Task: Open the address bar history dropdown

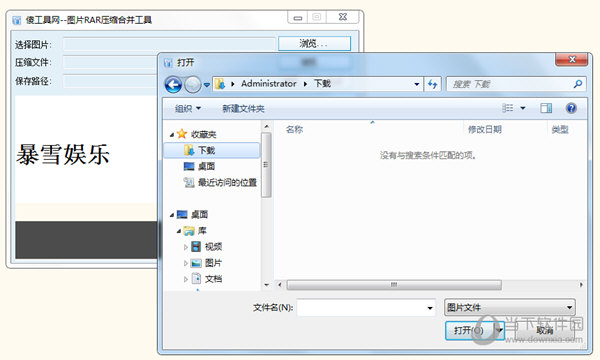Action: point(417,84)
